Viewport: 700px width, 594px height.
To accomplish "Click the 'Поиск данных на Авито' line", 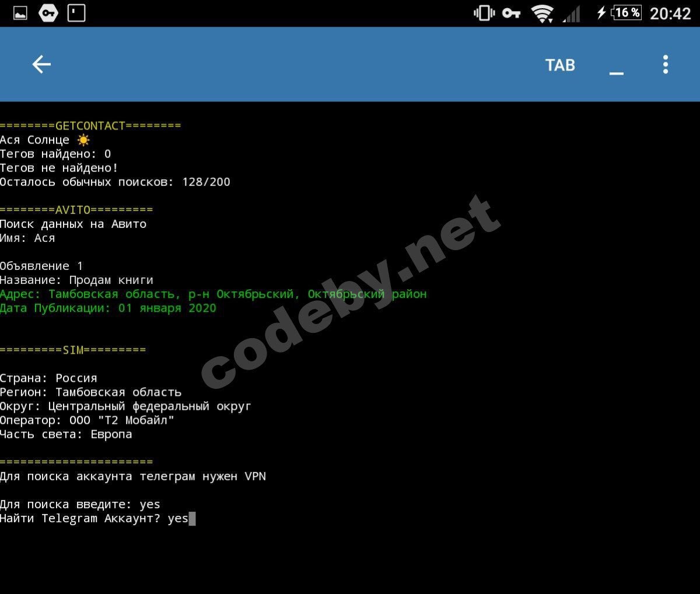I will [73, 224].
